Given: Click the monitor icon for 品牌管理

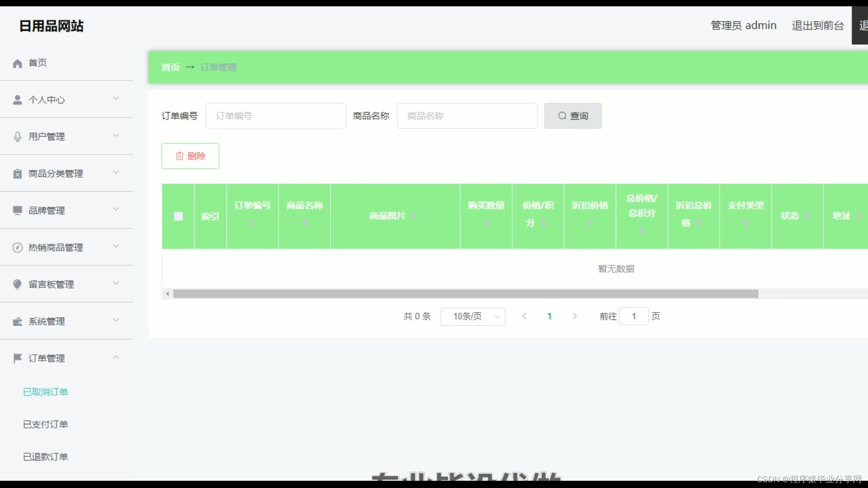Looking at the screenshot, I should tap(17, 211).
